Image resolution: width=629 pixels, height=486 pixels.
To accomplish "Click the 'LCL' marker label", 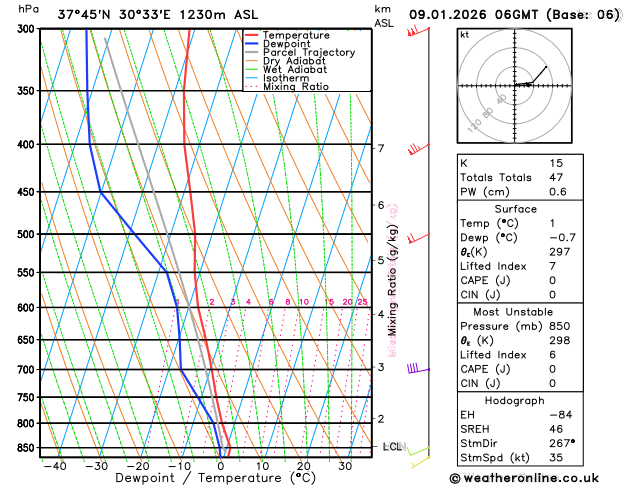I will 392,446.
